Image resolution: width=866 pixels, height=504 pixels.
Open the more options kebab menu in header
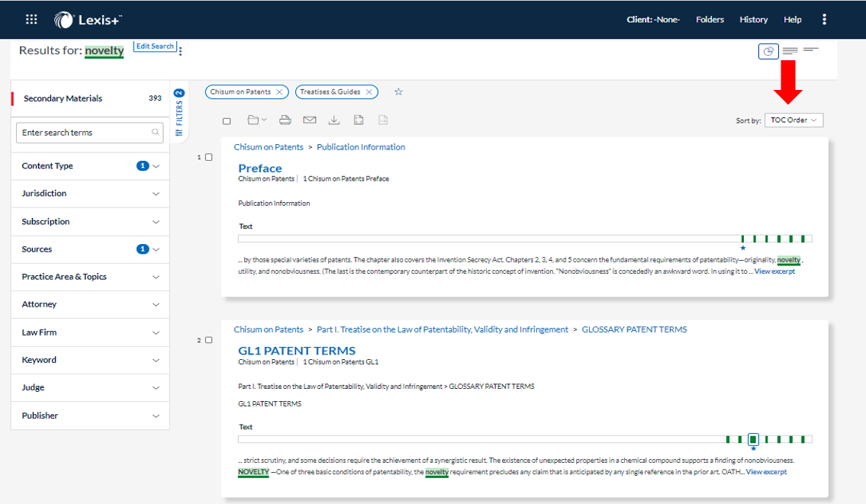point(824,20)
